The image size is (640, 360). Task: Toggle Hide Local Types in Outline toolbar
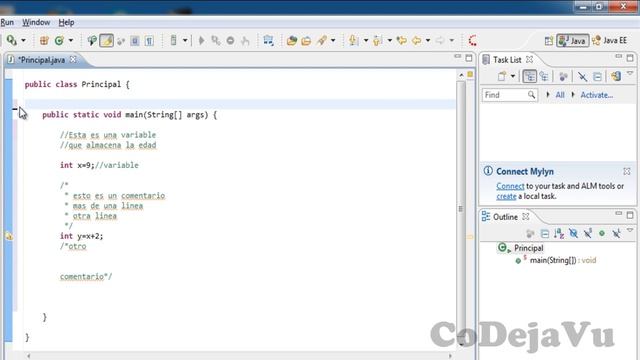[x=616, y=233]
